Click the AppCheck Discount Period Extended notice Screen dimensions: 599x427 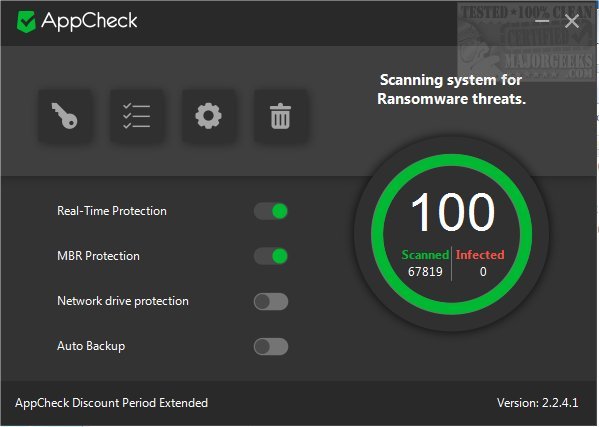[x=112, y=403]
